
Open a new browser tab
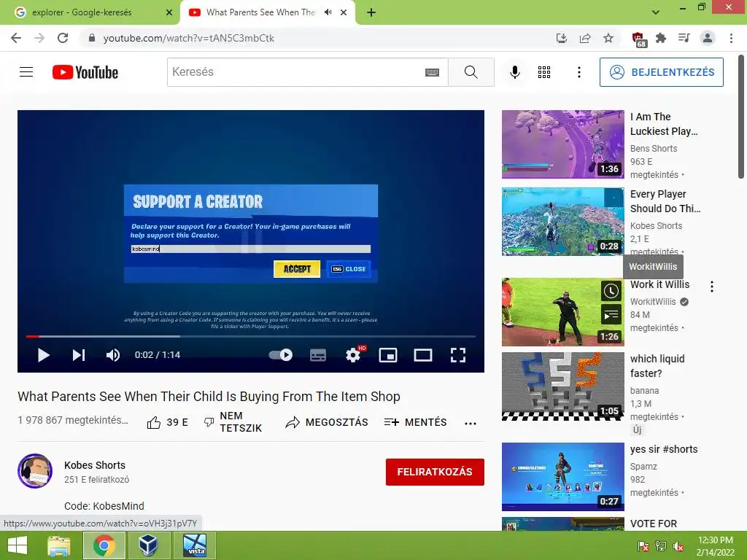(x=371, y=12)
